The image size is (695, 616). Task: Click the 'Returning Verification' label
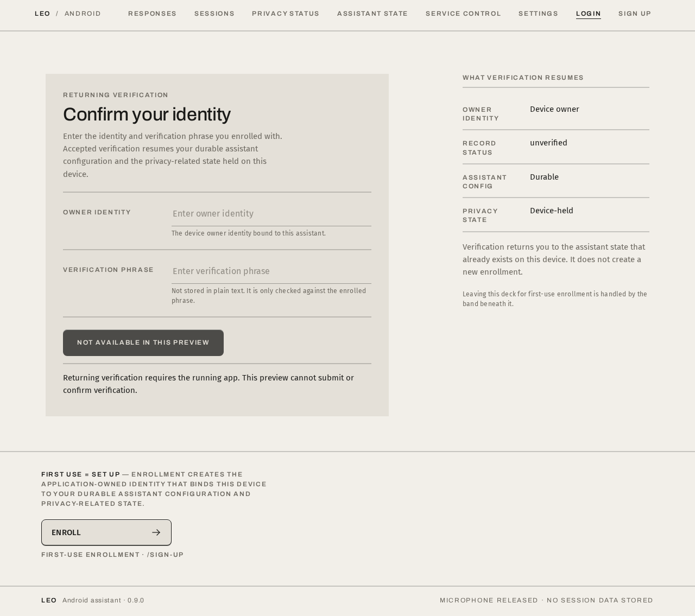pyautogui.click(x=116, y=95)
